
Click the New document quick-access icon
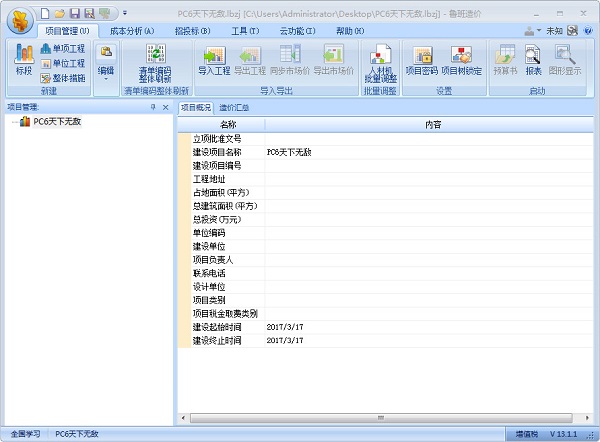click(x=45, y=14)
